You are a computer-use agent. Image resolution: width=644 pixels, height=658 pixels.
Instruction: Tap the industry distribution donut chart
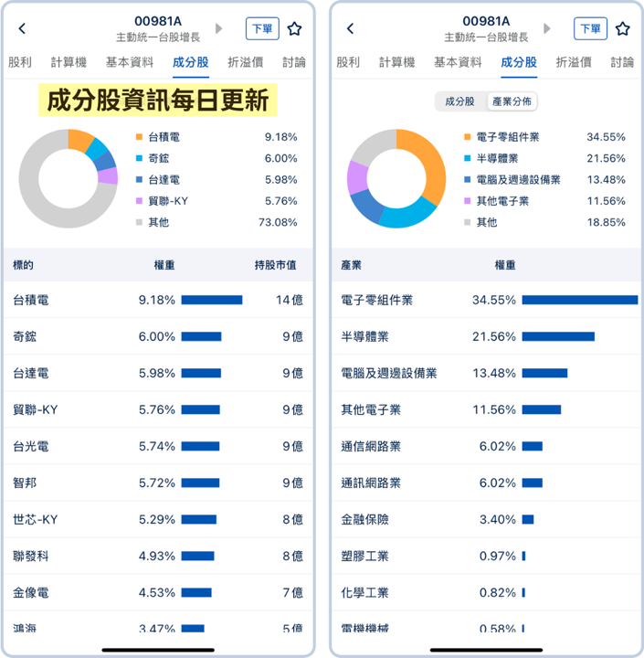pos(396,179)
